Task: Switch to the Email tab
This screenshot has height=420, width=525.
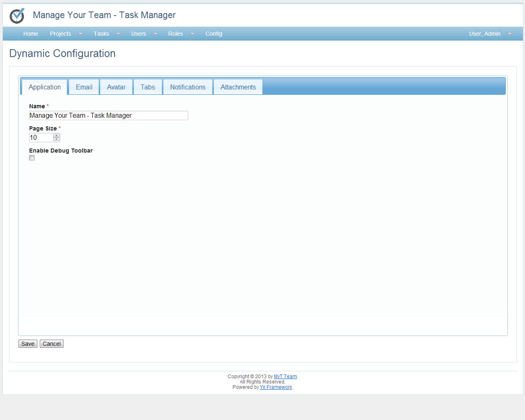Action: coord(84,87)
